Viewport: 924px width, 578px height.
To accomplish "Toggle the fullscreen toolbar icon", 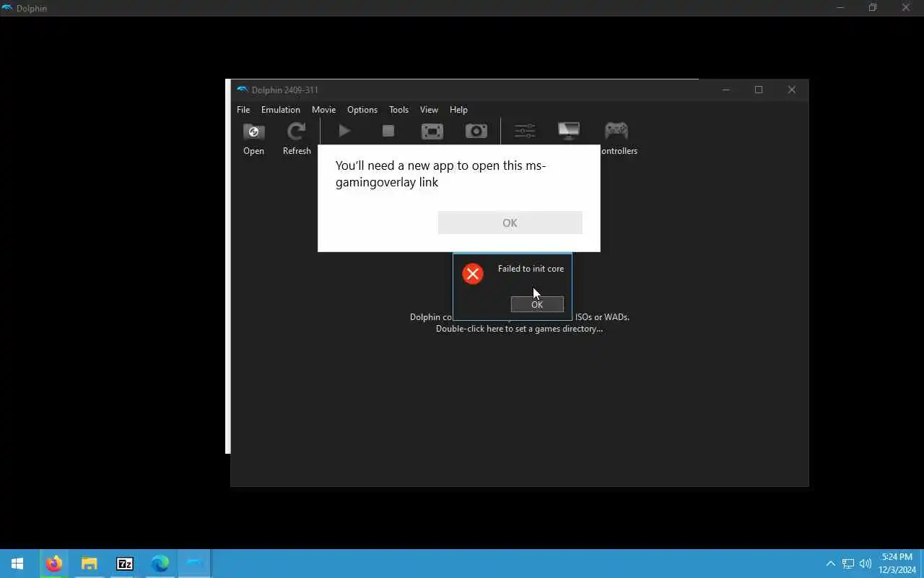I will click(x=432, y=131).
